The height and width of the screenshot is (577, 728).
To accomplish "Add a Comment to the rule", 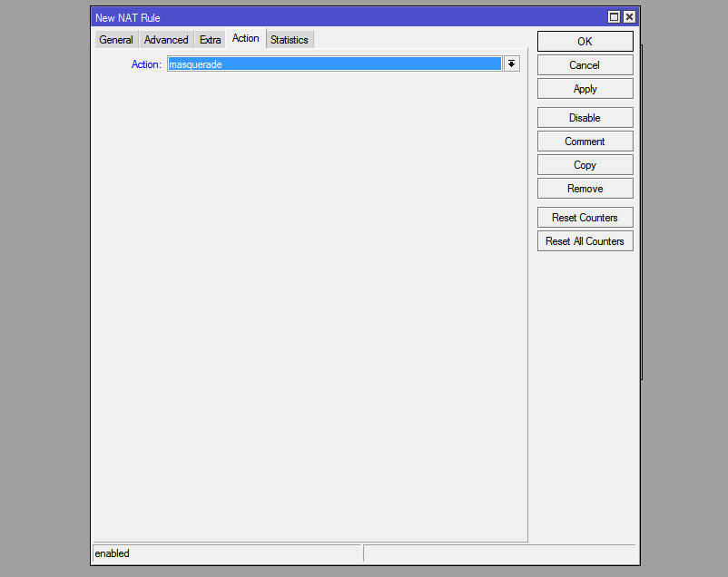I will pos(585,142).
